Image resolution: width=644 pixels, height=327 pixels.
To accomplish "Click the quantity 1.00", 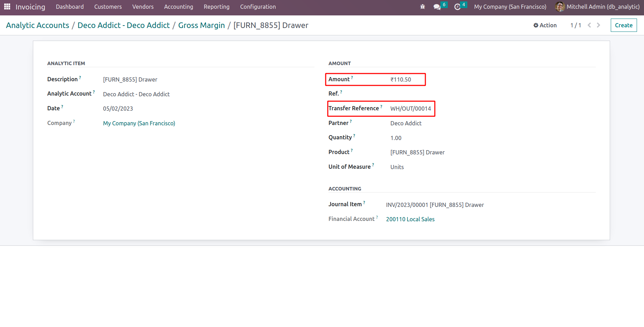I will [396, 138].
